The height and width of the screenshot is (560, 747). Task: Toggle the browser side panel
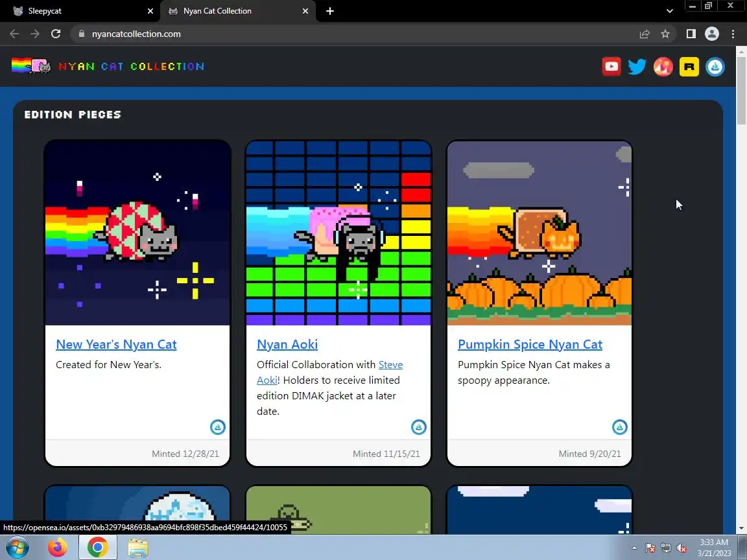[691, 34]
